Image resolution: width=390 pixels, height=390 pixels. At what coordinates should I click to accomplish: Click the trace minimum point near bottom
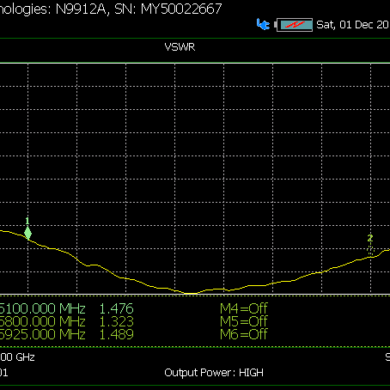coord(190,293)
